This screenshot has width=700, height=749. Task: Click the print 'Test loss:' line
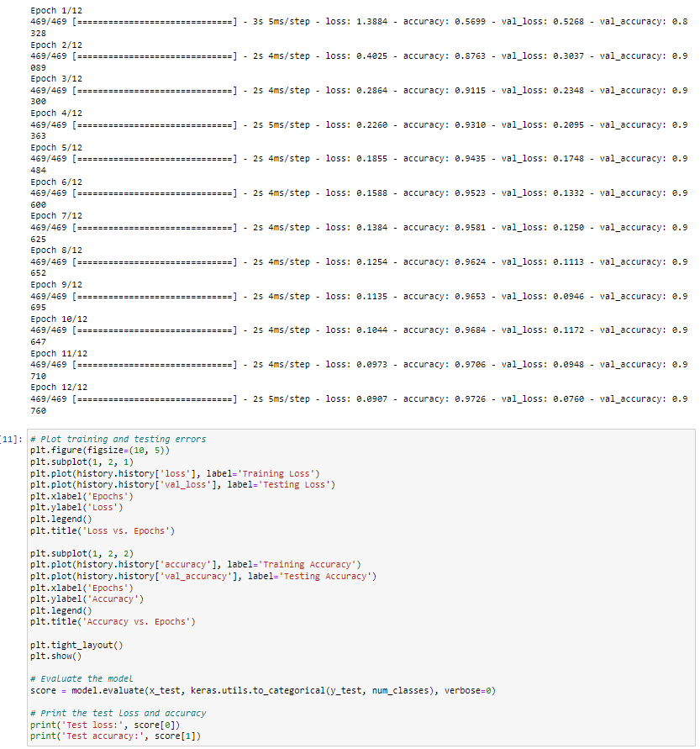click(x=104, y=725)
